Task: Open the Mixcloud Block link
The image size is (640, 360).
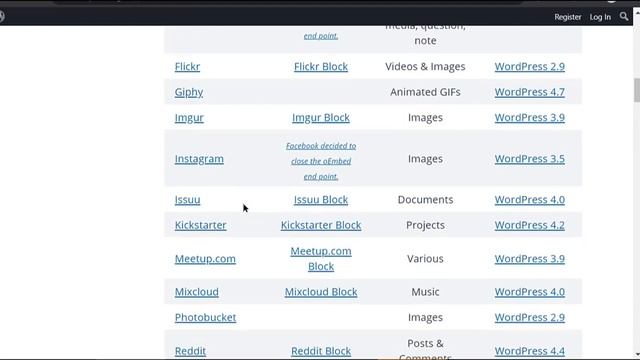Action: pyautogui.click(x=321, y=292)
